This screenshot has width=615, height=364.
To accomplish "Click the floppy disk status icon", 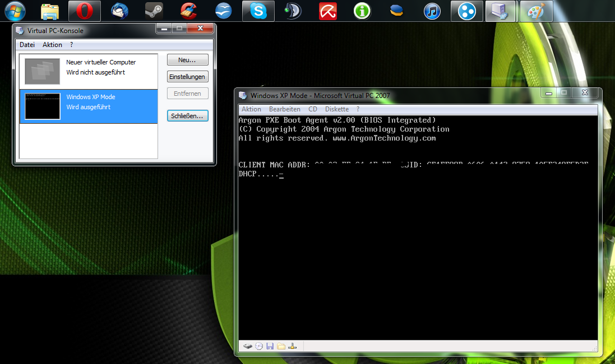I will (x=270, y=346).
